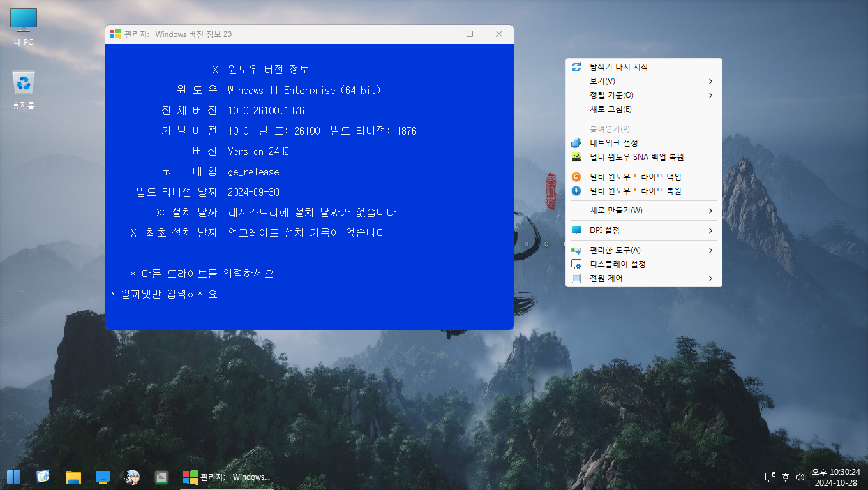Click the text Windows 11 Enterprise (64 bit)
This screenshot has height=490, width=868.
(x=304, y=90)
